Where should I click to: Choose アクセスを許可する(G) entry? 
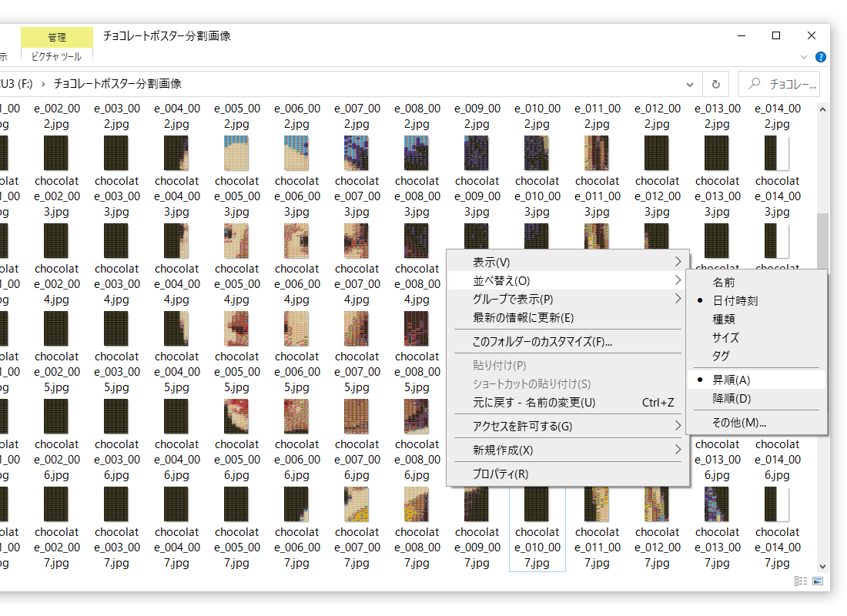pos(567,427)
